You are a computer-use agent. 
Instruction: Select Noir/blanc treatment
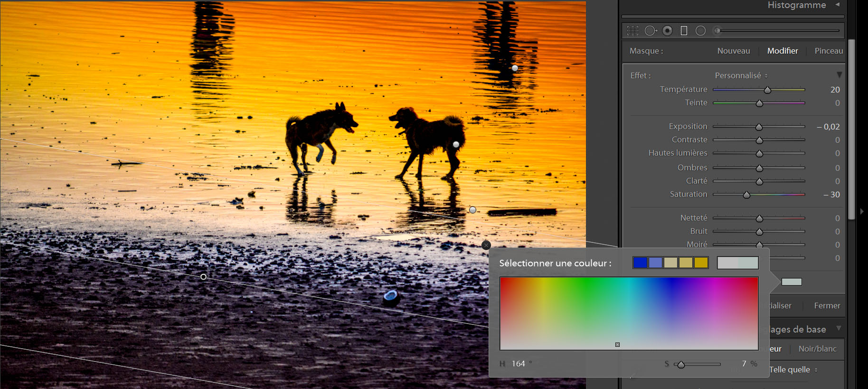click(817, 349)
